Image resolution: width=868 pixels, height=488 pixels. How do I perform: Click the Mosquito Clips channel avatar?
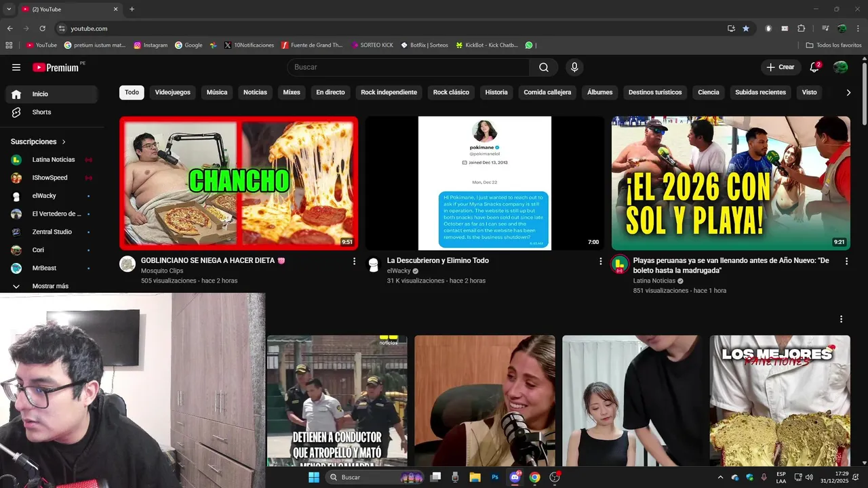127,264
